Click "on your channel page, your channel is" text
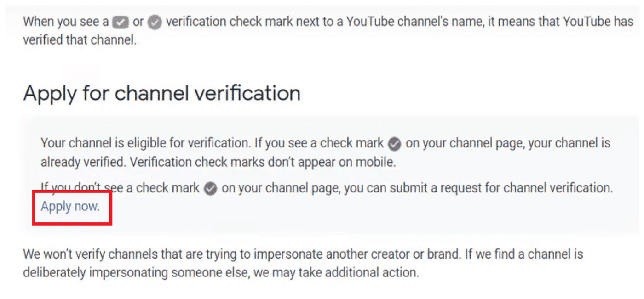This screenshot has width=644, height=299. tap(508, 143)
